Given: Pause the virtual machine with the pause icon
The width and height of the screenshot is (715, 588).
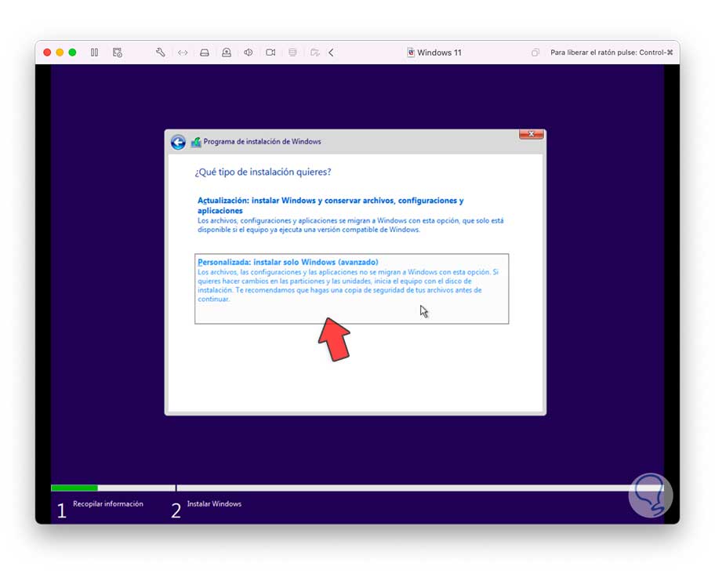Looking at the screenshot, I should tap(94, 53).
